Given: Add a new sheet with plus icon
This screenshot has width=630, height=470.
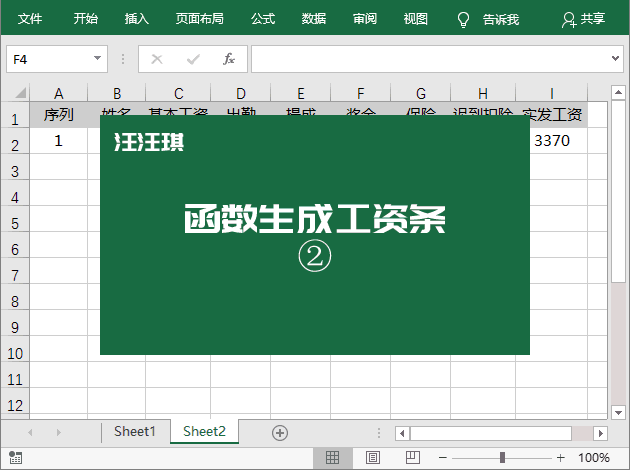Looking at the screenshot, I should 280,433.
